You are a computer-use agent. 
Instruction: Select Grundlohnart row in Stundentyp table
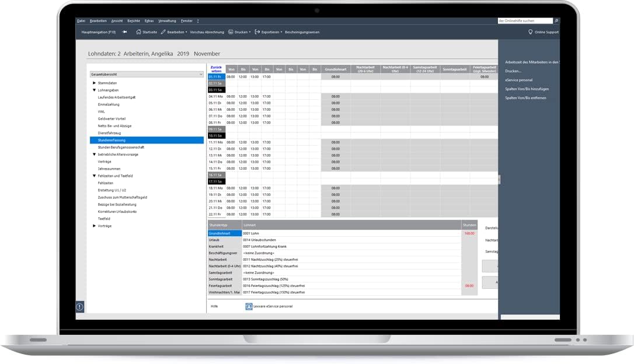pos(224,233)
